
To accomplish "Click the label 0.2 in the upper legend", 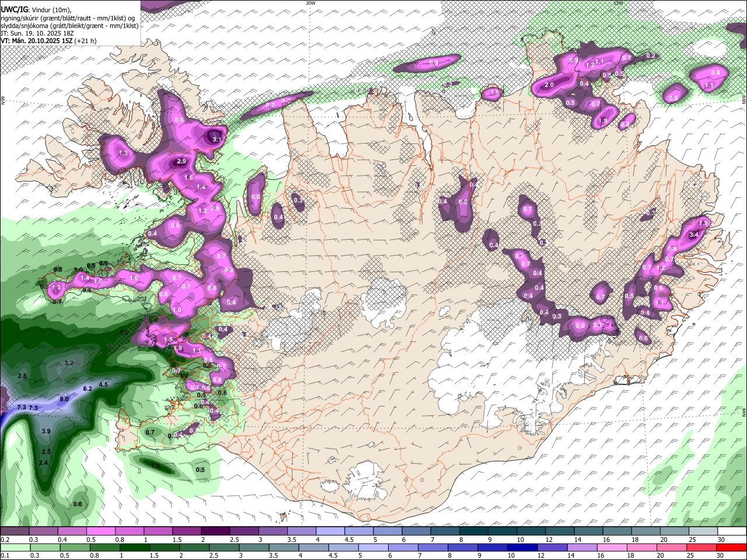I will [4, 540].
